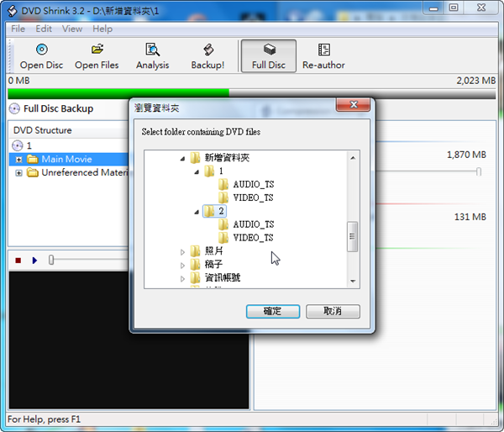
Task: Expand the Unreferenced Material tree node
Action: coord(18,173)
